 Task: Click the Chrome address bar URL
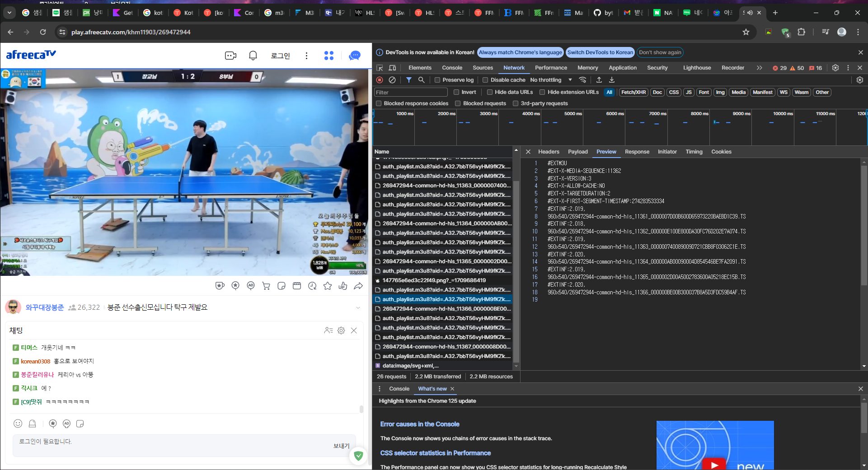[131, 32]
